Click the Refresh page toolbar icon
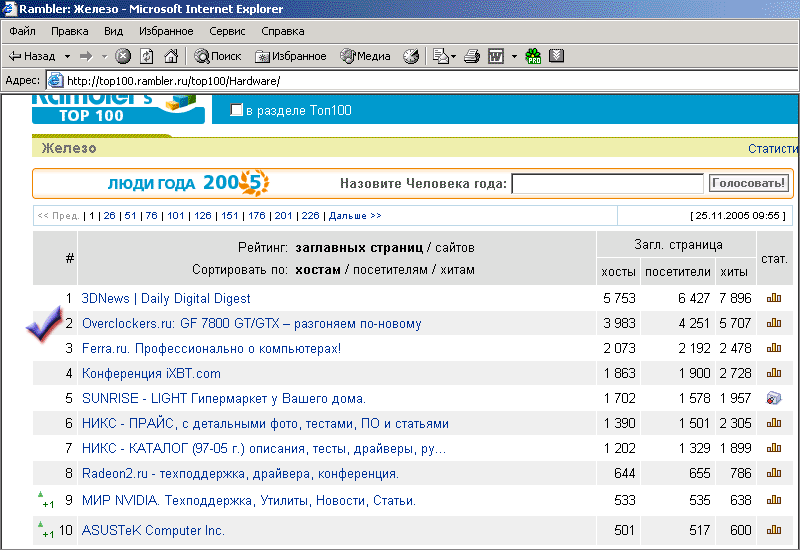This screenshot has height=550, width=800. click(147, 57)
